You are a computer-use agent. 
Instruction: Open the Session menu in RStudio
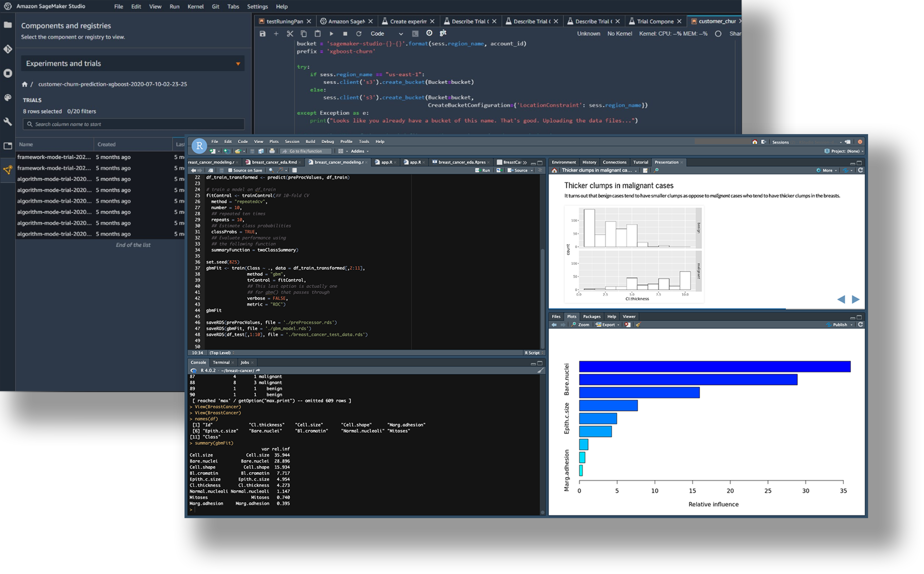coord(292,142)
